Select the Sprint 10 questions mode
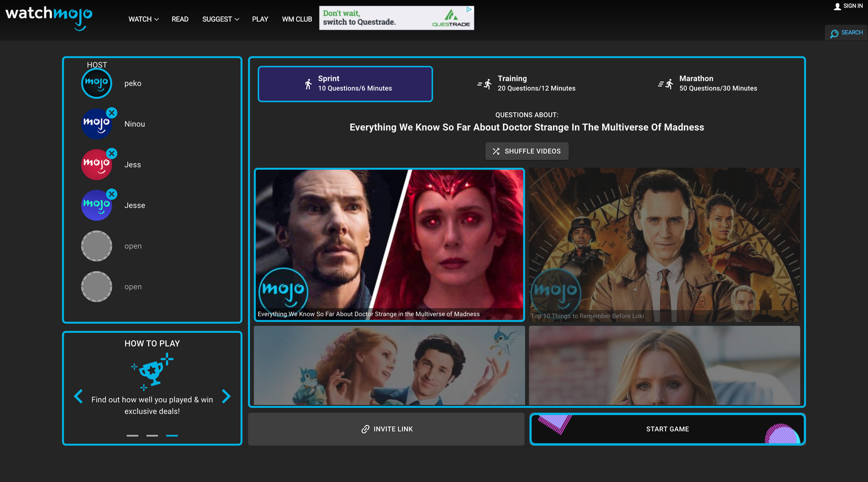Screen dimensions: 868x482 345,84
